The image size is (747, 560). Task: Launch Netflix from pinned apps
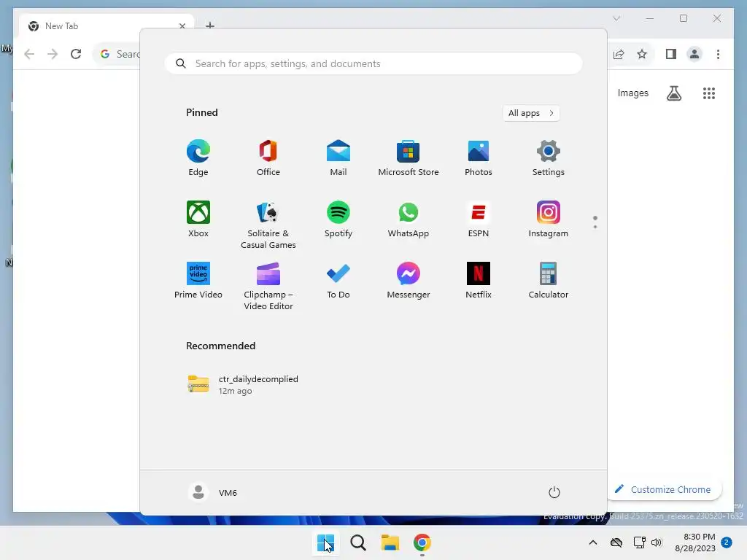point(479,281)
